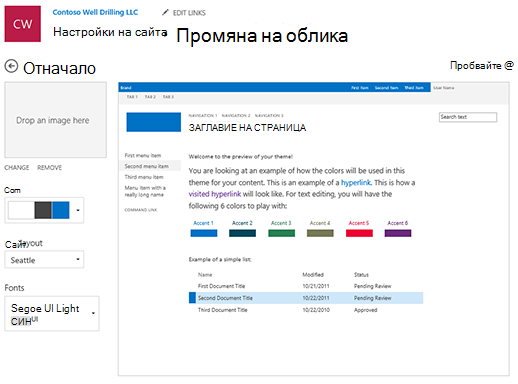Click Second menu item in preview sidebar
Image resolution: width=518 pixels, height=384 pixels.
[147, 166]
